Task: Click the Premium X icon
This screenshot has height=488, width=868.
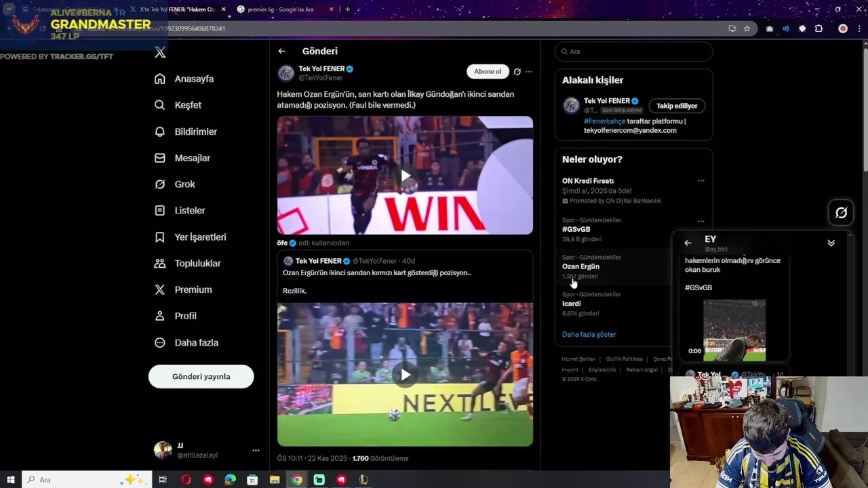Action: click(x=159, y=289)
